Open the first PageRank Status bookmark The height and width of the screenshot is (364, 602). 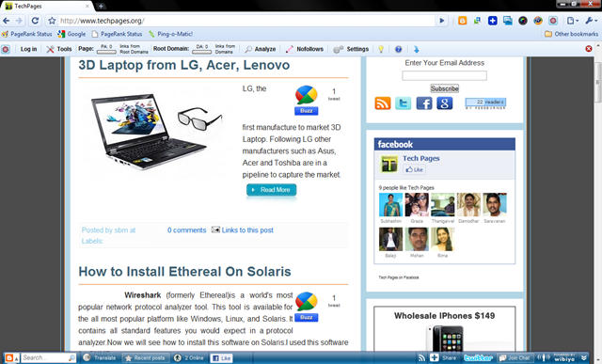[x=27, y=34]
